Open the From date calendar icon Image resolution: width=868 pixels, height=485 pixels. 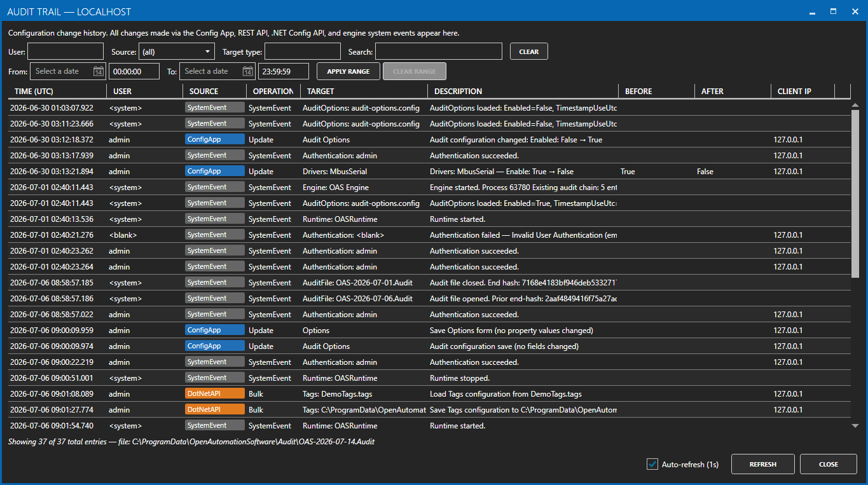pos(99,71)
